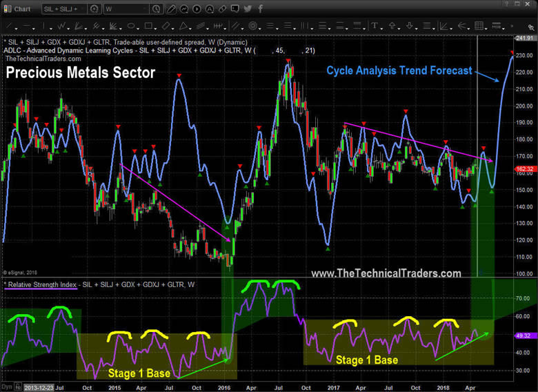Click the Relative Strength Index study label
Screen dimensions: 538x392
pos(41,284)
